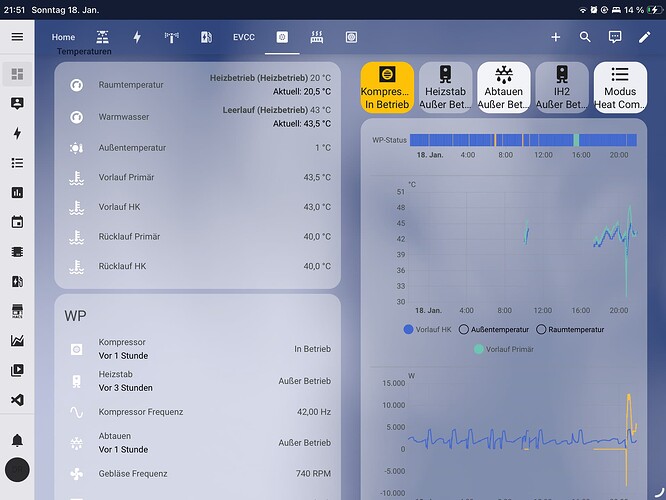The image size is (666, 500).
Task: Open the Vorlauf Primär entity row
Action: click(x=198, y=178)
